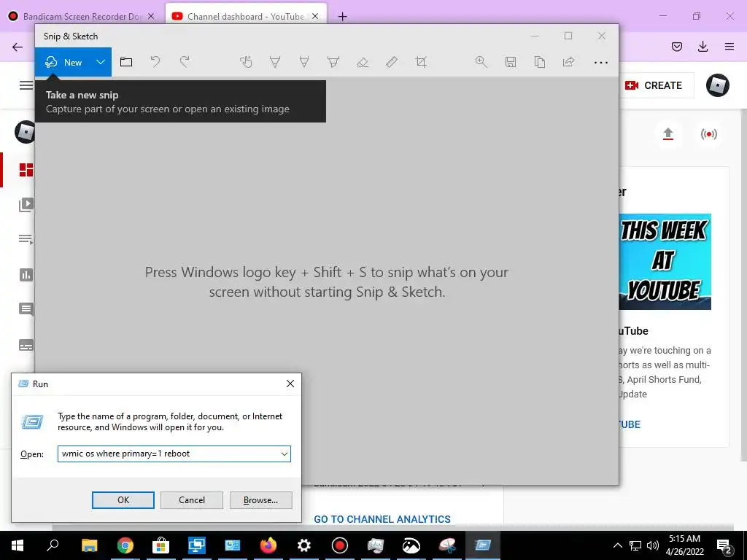Select the Highlighter tool
The width and height of the screenshot is (747, 560).
[333, 62]
